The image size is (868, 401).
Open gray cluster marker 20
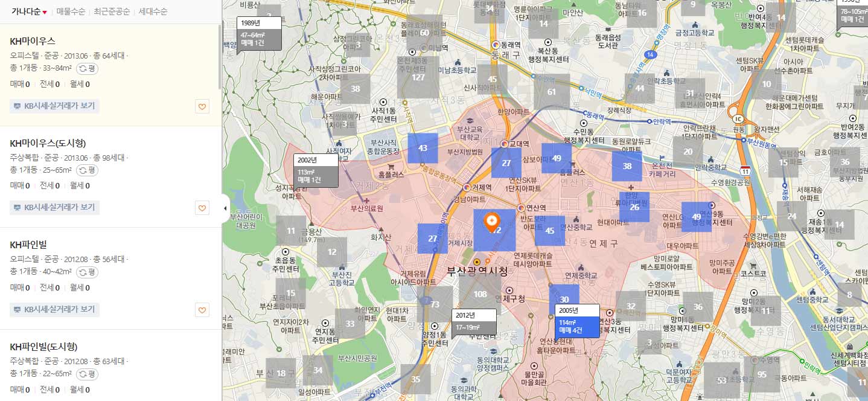[x=688, y=152]
